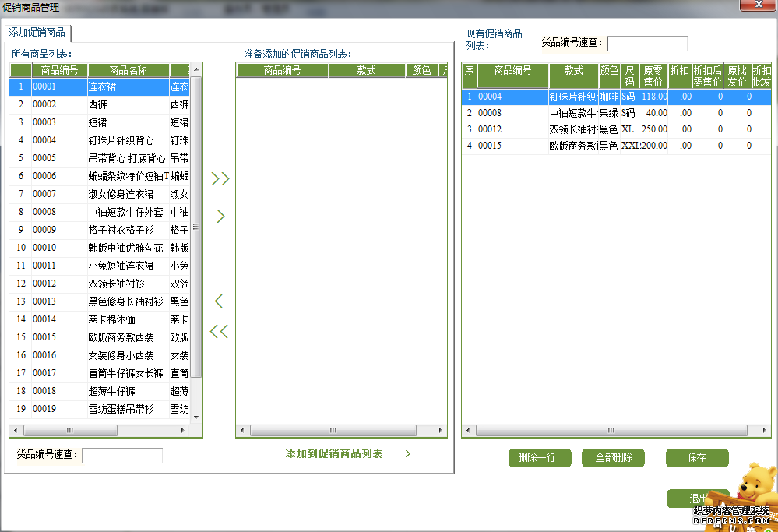This screenshot has width=778, height=532.
Task: Click the << remove-all arrow icon
Action: [220, 331]
